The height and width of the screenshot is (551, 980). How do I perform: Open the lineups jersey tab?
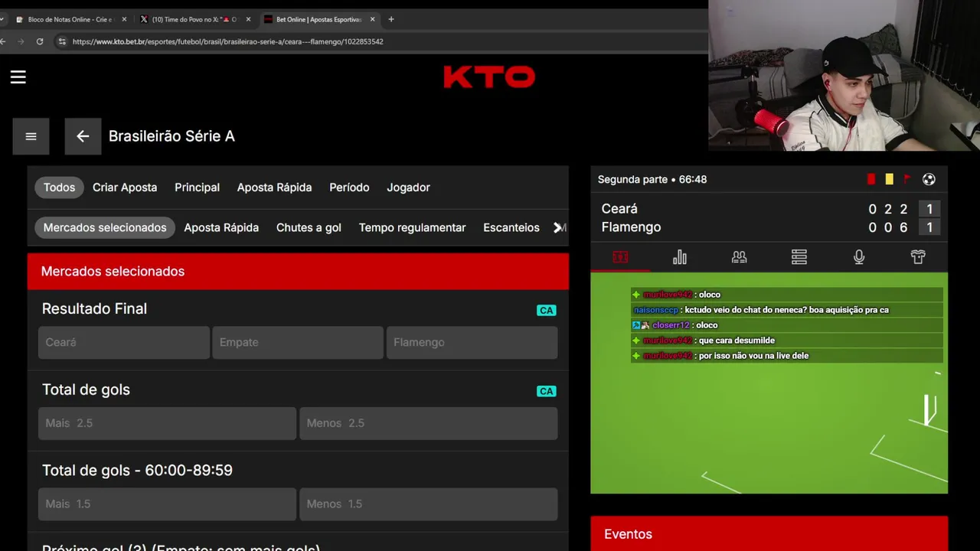918,257
